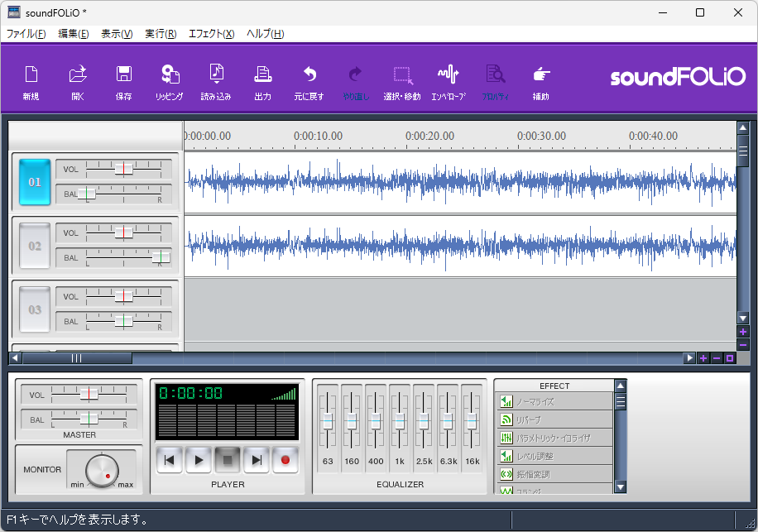Click the 出力 (Output) icon
The image size is (758, 532).
pyautogui.click(x=262, y=79)
